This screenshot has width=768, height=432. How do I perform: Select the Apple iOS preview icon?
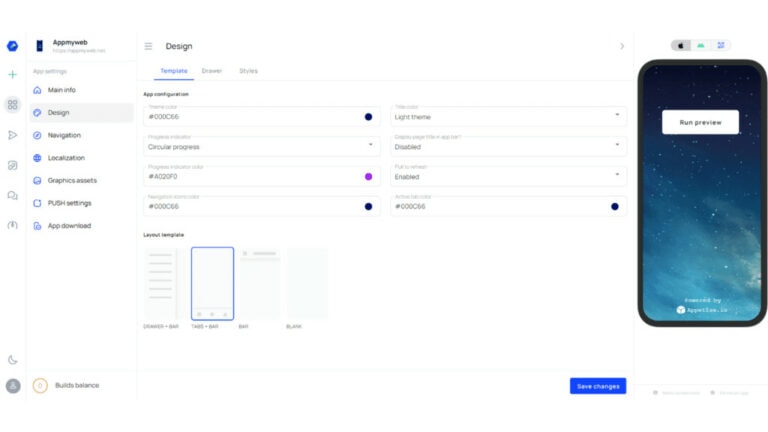click(680, 46)
